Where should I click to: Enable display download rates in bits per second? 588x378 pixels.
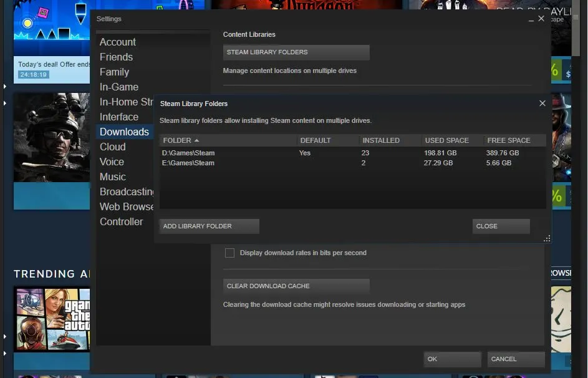tap(229, 253)
